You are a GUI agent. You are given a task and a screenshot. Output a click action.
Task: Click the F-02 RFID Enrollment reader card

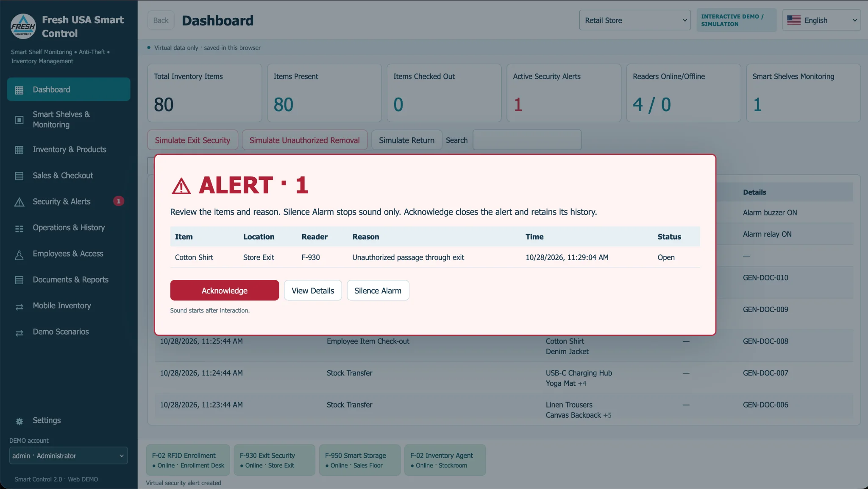pos(188,460)
